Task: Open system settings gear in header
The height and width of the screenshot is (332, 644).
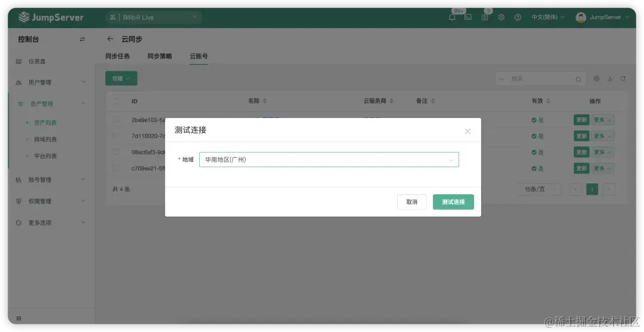Action: (501, 17)
